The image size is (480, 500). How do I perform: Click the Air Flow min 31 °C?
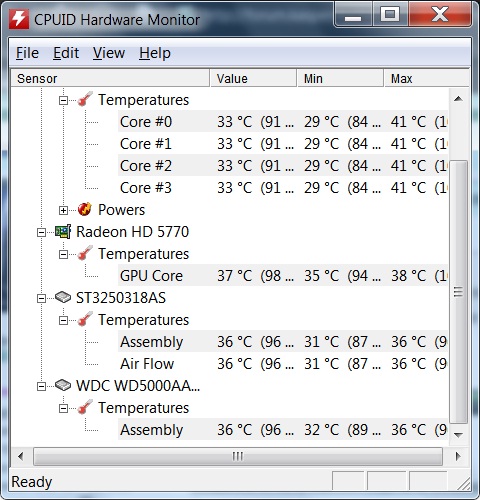(x=321, y=364)
